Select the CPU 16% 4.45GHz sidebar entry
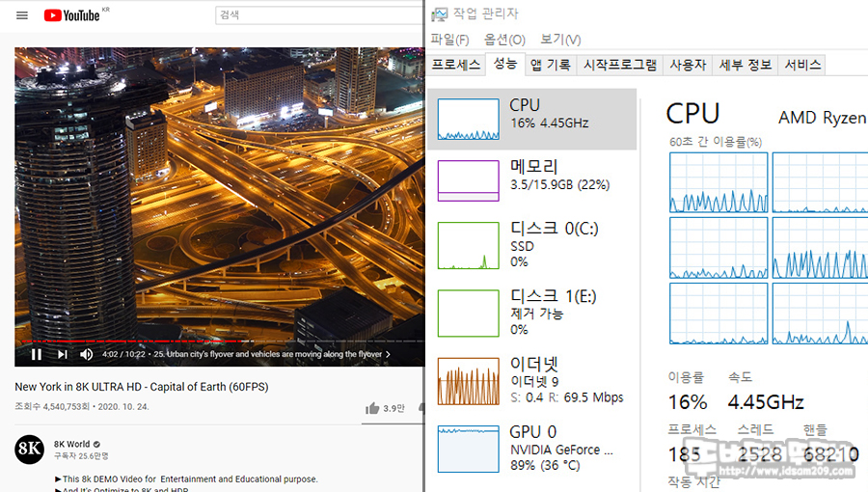This screenshot has width=868, height=492. tap(532, 119)
